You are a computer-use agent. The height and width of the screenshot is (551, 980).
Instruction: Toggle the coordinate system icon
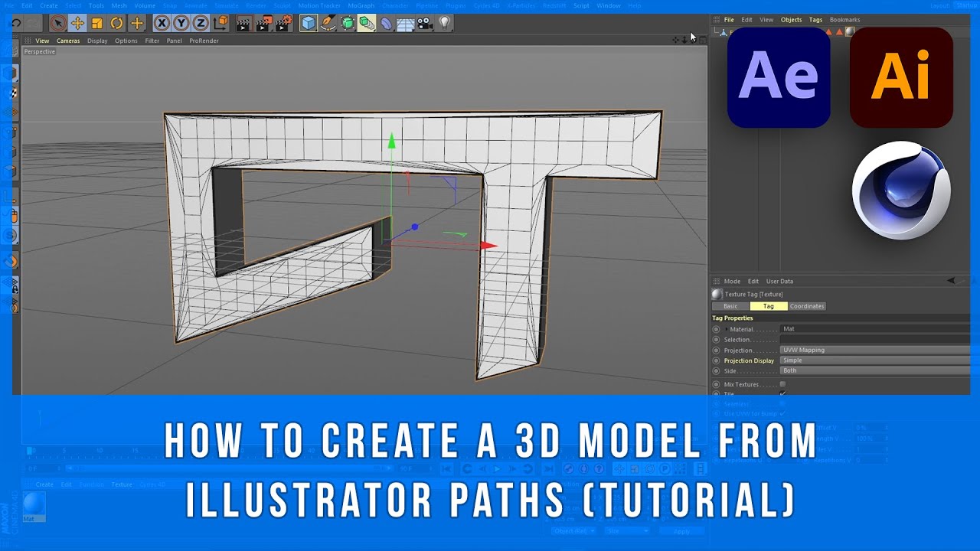(x=220, y=23)
